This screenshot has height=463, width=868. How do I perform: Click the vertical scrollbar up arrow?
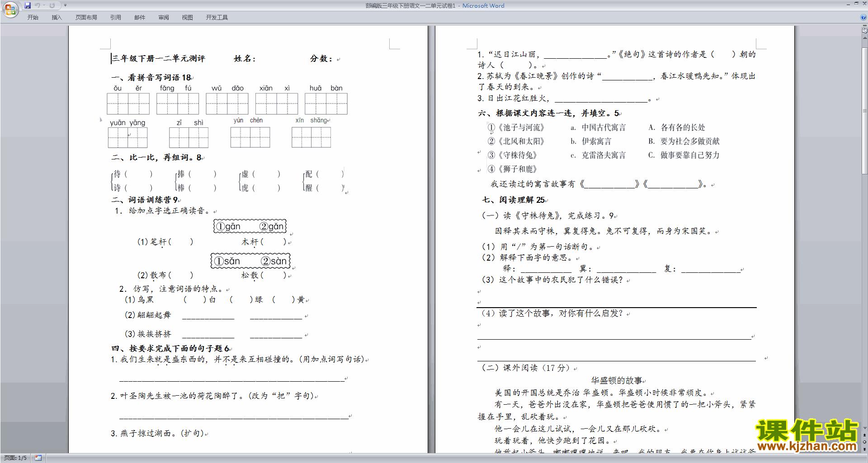tap(864, 38)
